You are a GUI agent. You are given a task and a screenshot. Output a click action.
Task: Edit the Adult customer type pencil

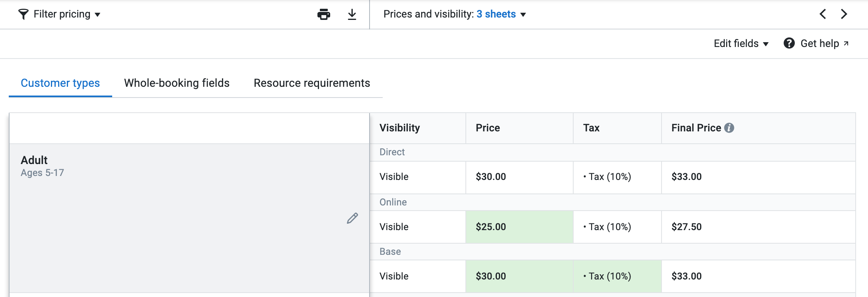pyautogui.click(x=352, y=218)
